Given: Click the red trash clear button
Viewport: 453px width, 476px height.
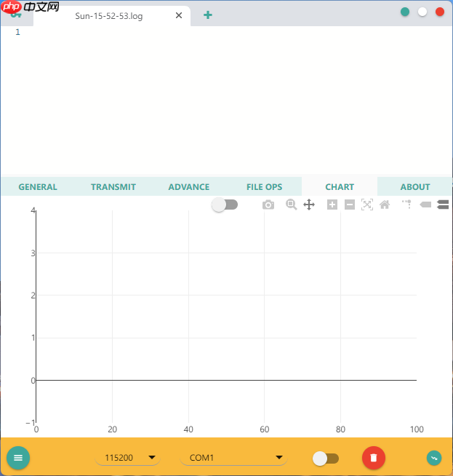Looking at the screenshot, I should tap(374, 458).
